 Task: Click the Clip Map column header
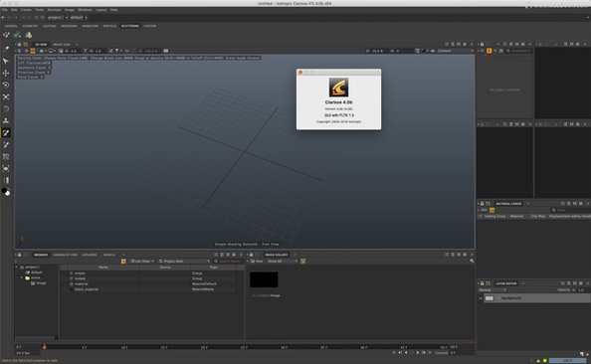538,216
